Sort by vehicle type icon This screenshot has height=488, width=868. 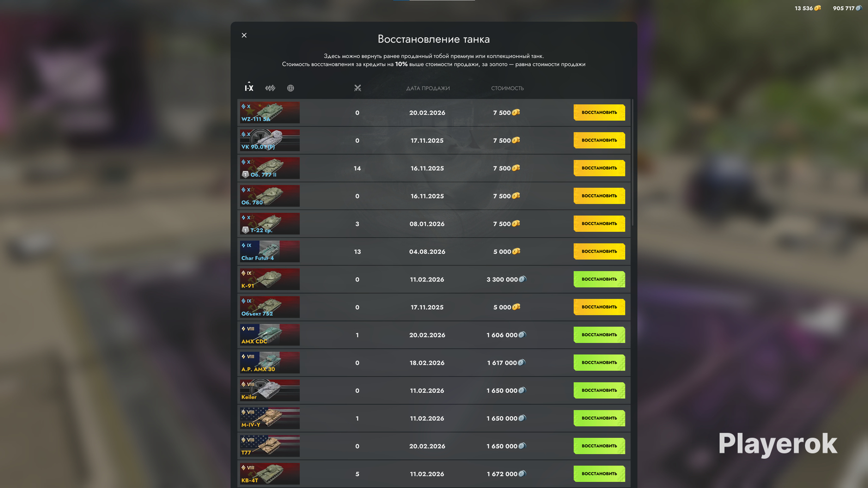click(x=270, y=88)
